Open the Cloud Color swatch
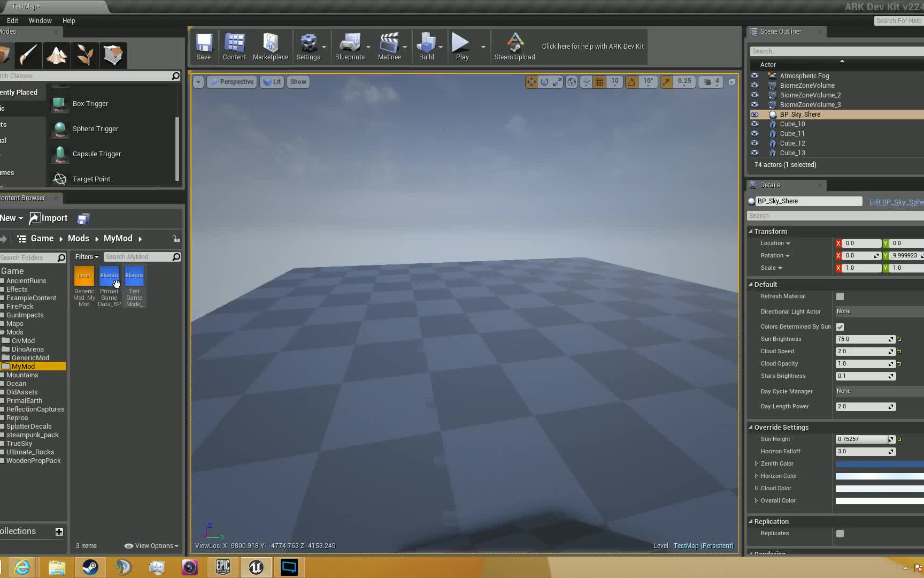 click(880, 489)
